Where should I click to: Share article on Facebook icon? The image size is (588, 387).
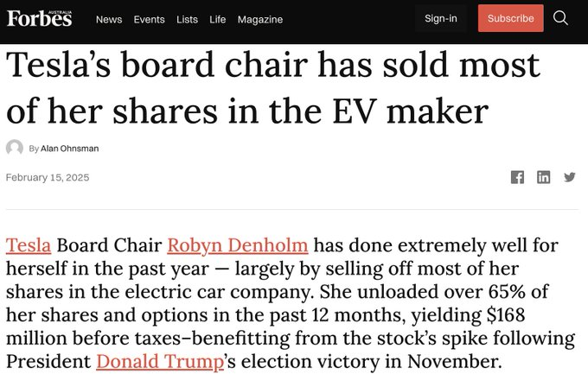point(517,177)
